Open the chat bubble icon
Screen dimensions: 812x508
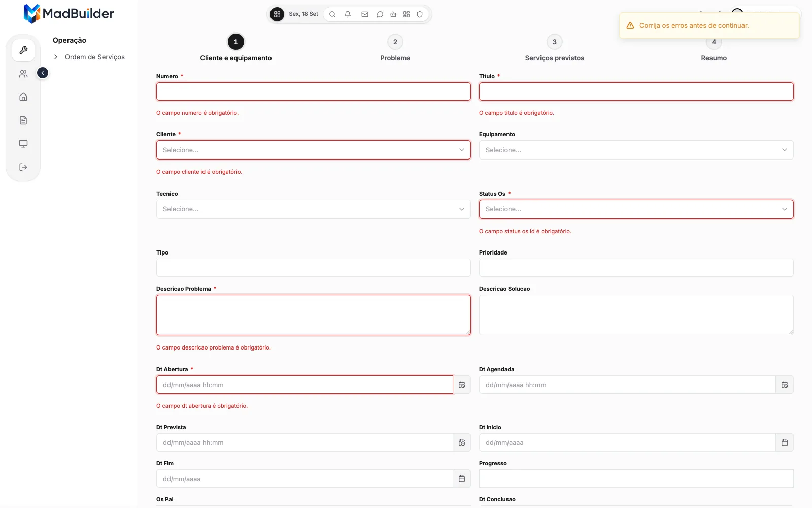380,14
